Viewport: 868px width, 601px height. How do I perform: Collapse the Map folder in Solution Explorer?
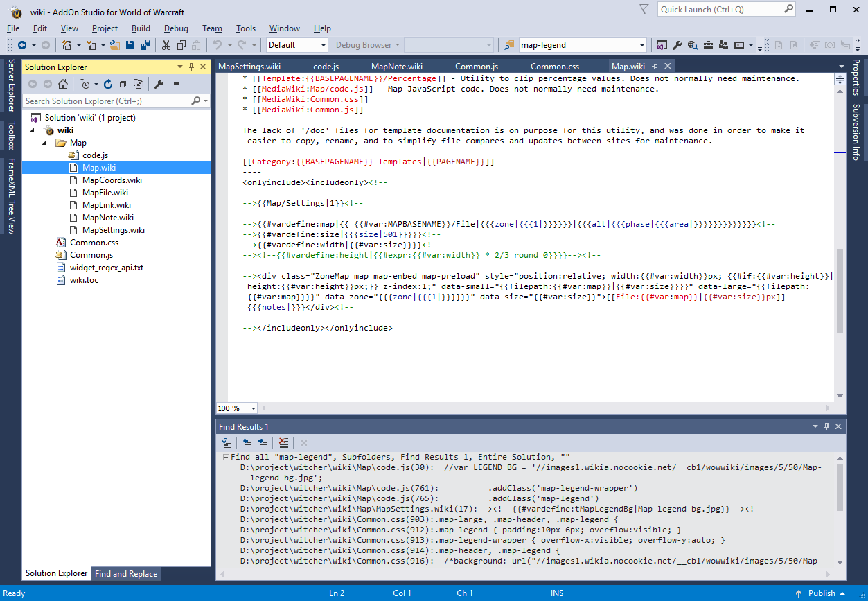click(46, 143)
